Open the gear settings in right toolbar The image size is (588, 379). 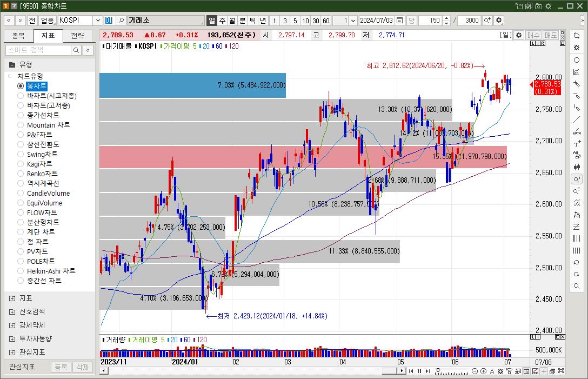[577, 48]
